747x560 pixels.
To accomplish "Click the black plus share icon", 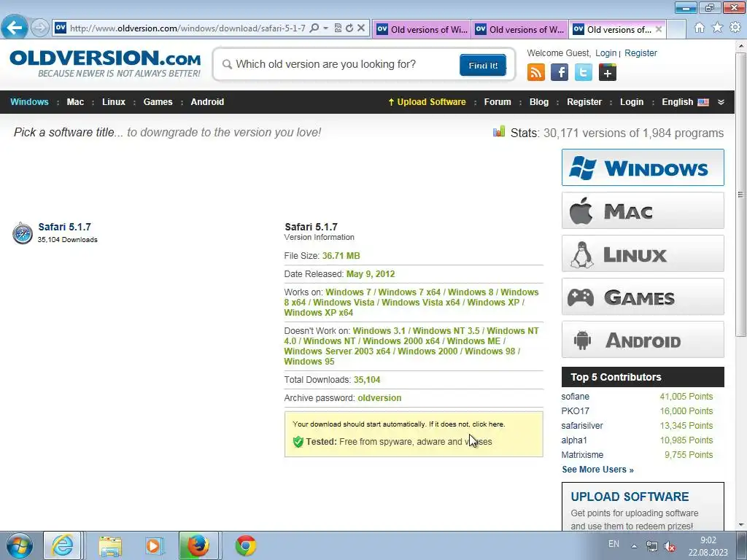I will (608, 73).
